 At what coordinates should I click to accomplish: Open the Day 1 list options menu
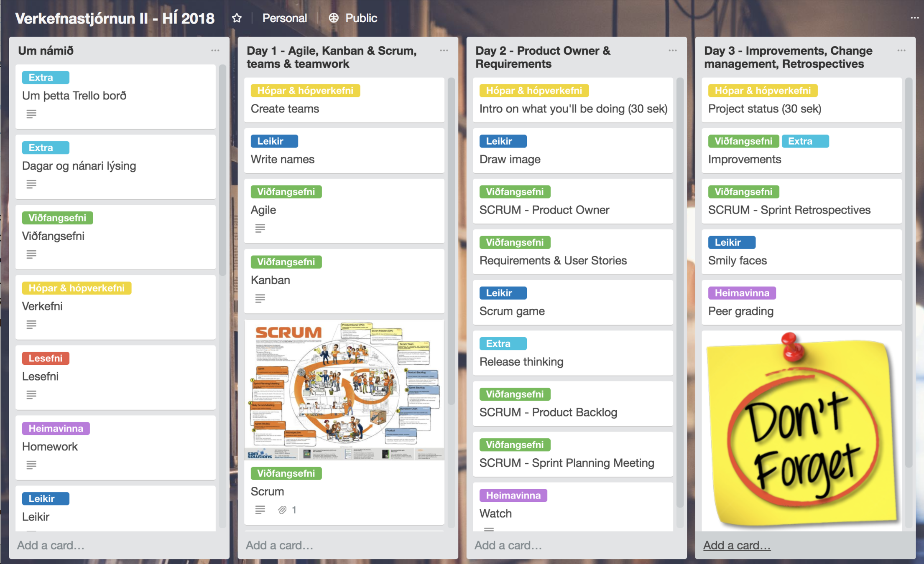tap(444, 51)
